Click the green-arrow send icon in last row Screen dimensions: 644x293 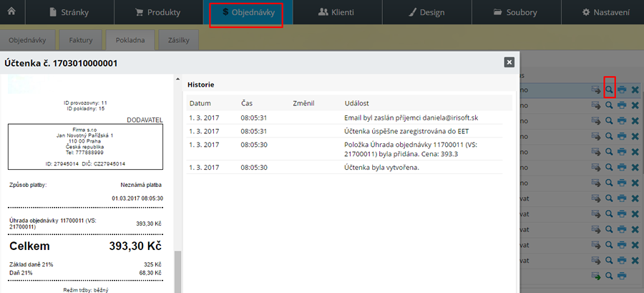click(x=596, y=276)
